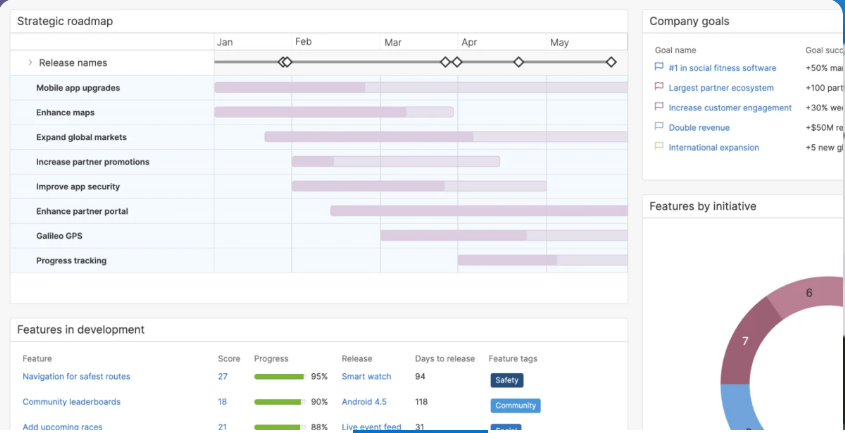
Task: Click the flag icon beside International expansion
Action: pos(659,147)
